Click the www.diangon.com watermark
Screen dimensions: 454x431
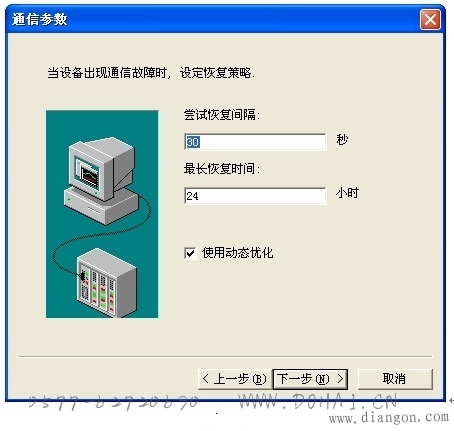click(389, 418)
